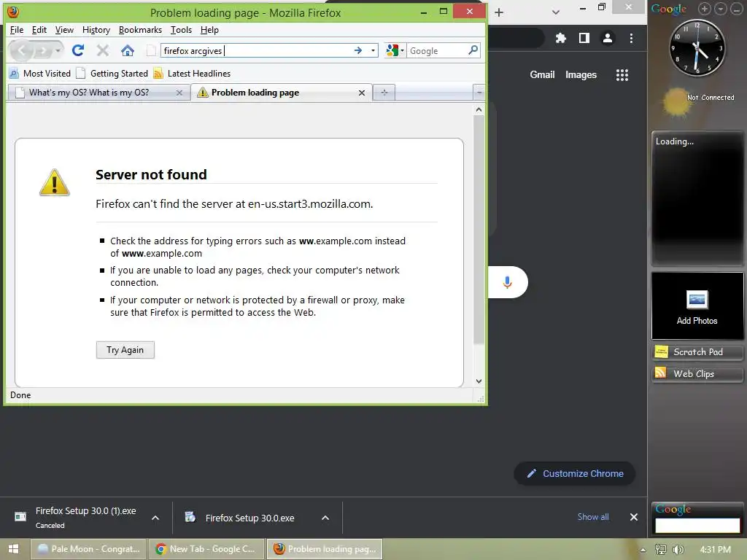Click the voice search microphone icon
Image resolution: width=747 pixels, height=560 pixels.
[x=508, y=282]
